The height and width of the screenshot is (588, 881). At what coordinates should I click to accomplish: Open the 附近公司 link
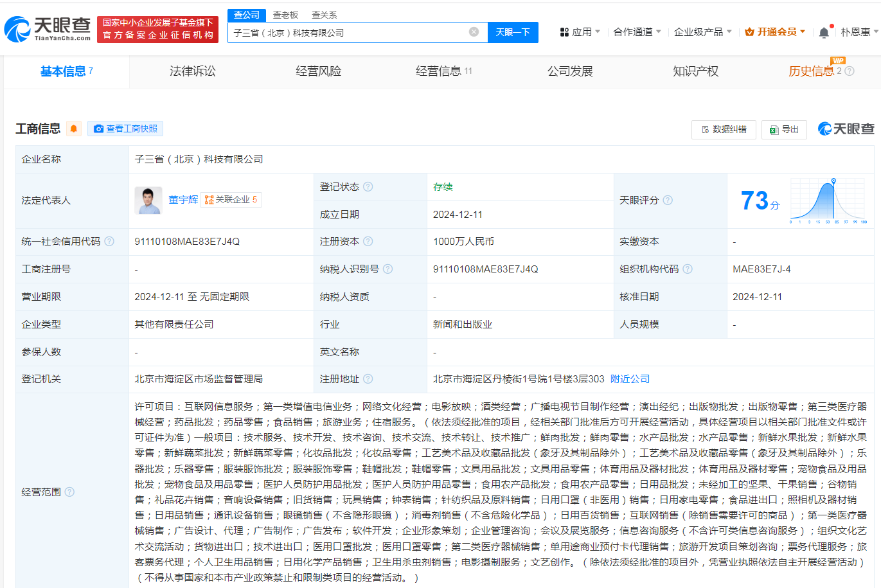(x=630, y=379)
